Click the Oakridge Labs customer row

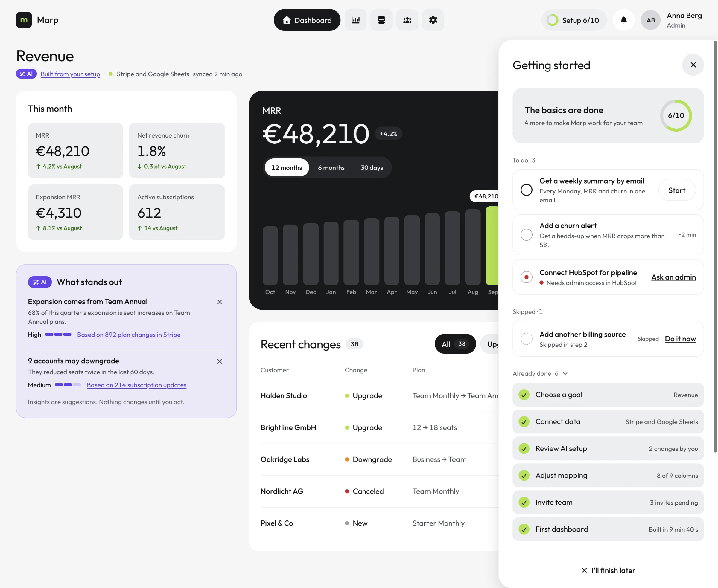point(379,459)
